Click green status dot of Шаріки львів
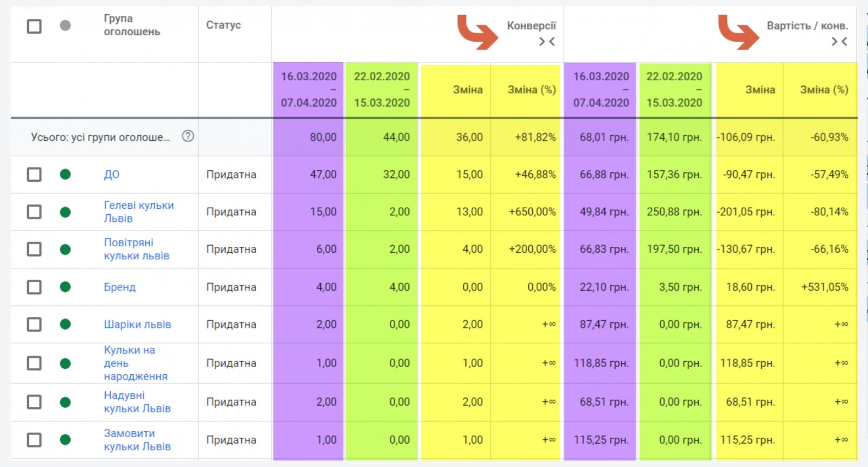This screenshot has height=467, width=868. coord(65,324)
